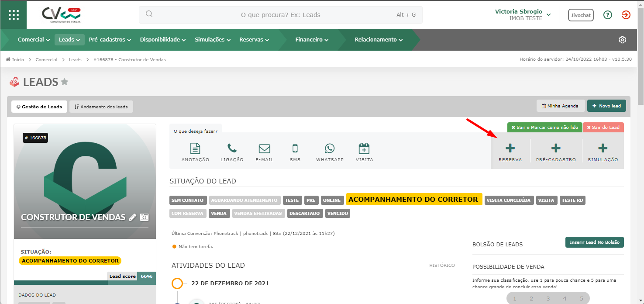The height and width of the screenshot is (304, 644).
Task: Select the TESTE RD status tag
Action: tap(573, 200)
